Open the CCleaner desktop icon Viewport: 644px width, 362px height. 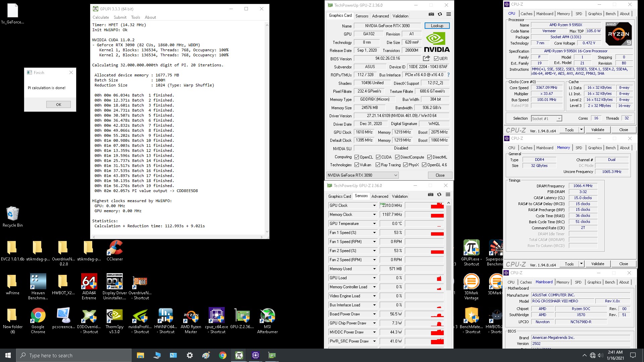click(x=115, y=251)
